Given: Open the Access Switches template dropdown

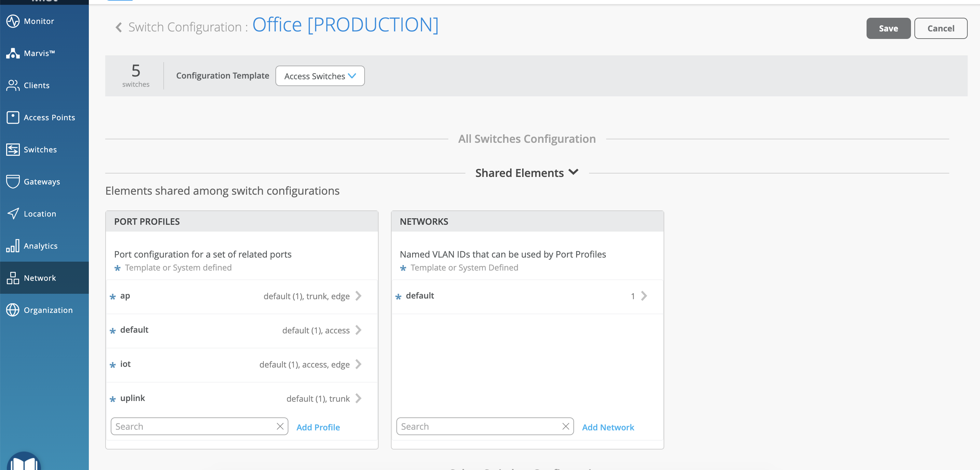Looking at the screenshot, I should pyautogui.click(x=319, y=76).
